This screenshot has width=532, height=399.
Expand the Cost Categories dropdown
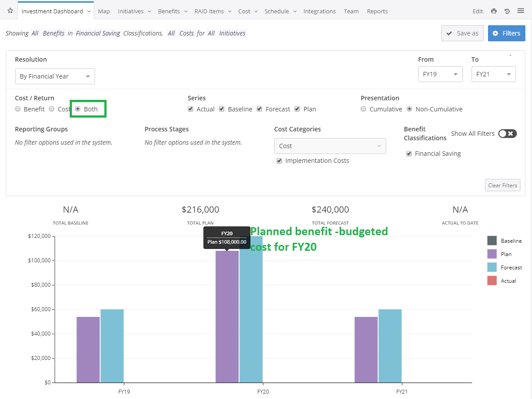(x=330, y=146)
